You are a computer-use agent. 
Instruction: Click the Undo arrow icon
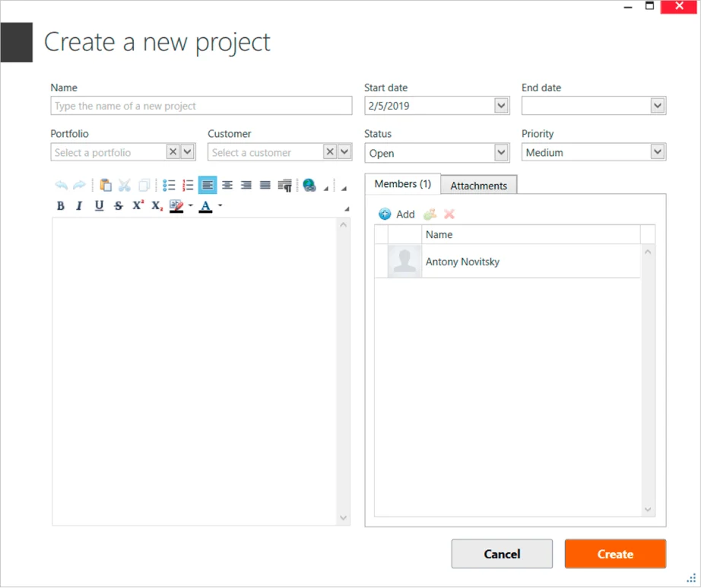click(x=62, y=185)
